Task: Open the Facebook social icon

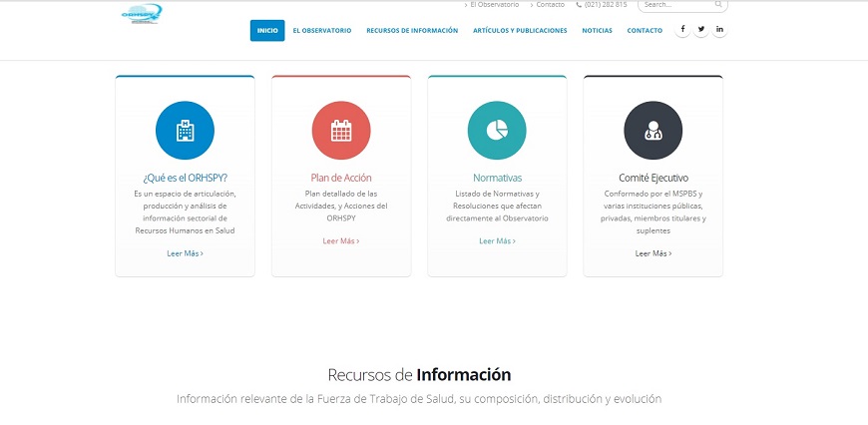Action: [683, 30]
